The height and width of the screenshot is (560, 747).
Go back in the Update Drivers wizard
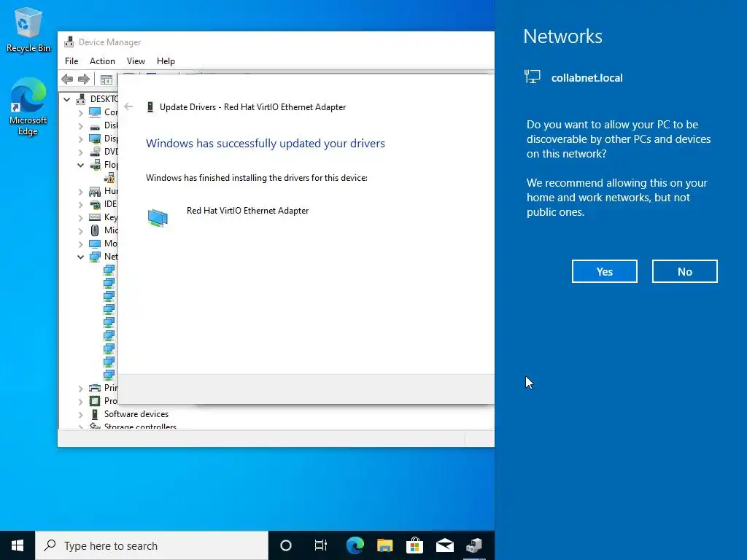pos(128,106)
